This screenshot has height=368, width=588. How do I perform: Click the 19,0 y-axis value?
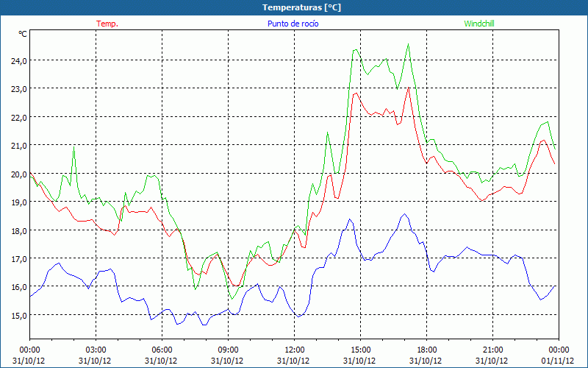pyautogui.click(x=18, y=202)
